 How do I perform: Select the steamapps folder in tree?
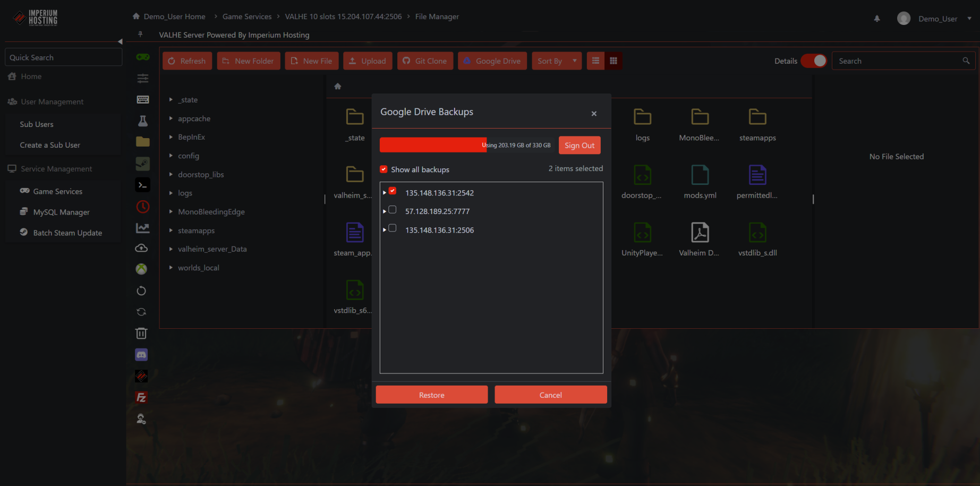click(197, 231)
